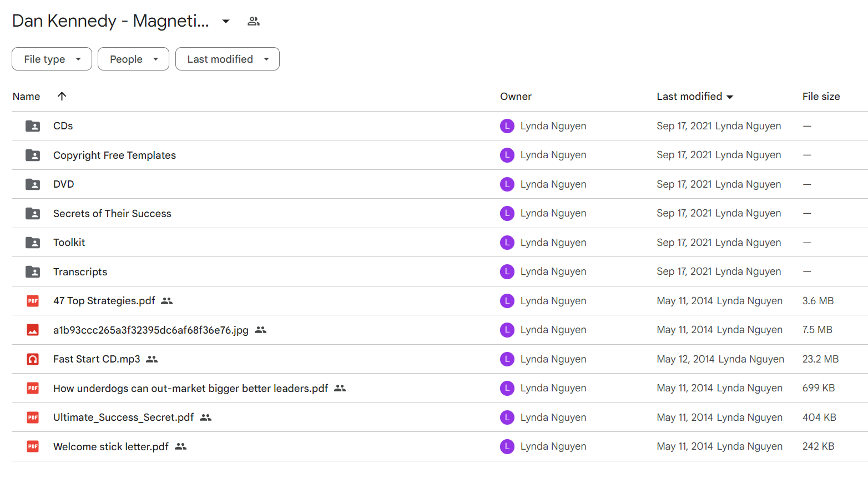The width and height of the screenshot is (868, 483).
Task: Click the Dan Kennedy folder title
Action: 110,21
